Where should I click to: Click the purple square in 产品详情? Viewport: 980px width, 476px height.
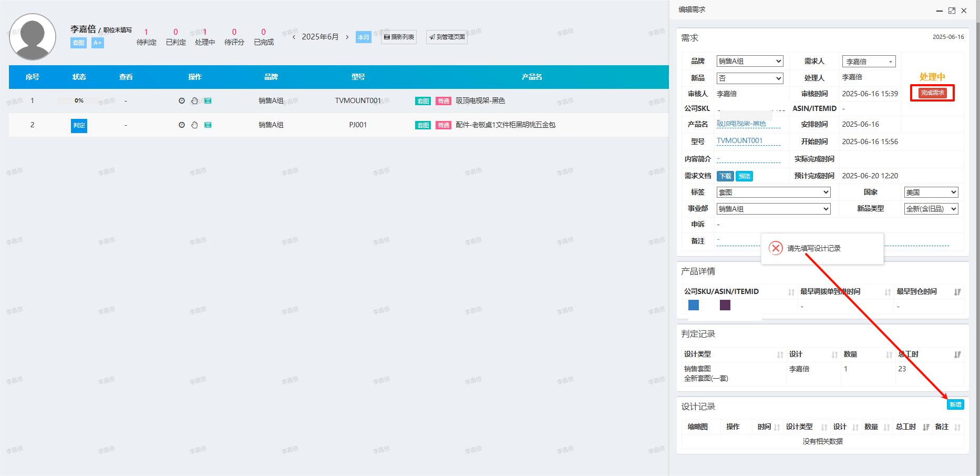[x=725, y=305]
